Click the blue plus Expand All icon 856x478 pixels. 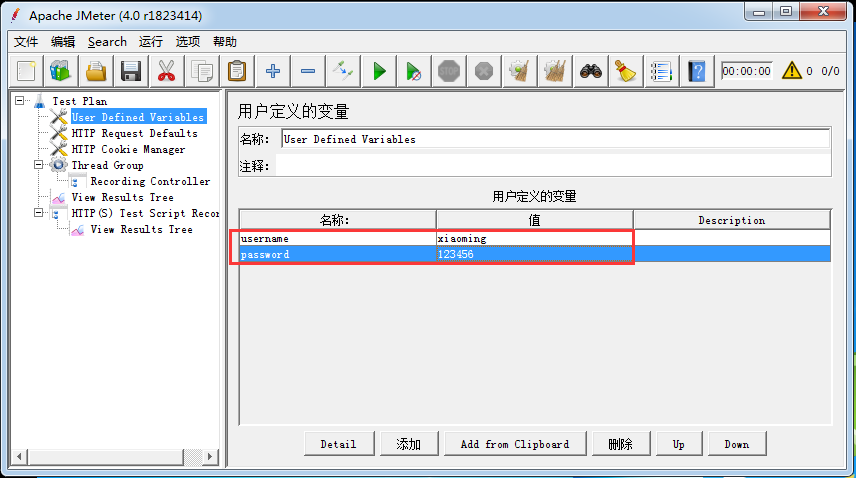272,71
